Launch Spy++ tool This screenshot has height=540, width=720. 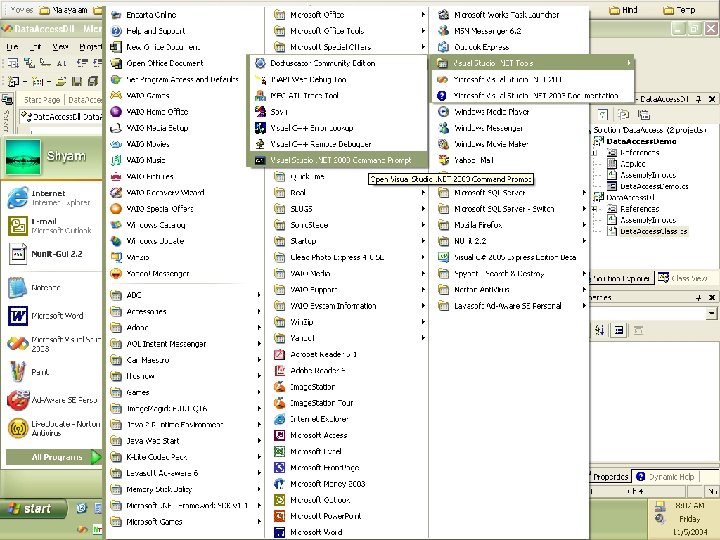[339, 112]
